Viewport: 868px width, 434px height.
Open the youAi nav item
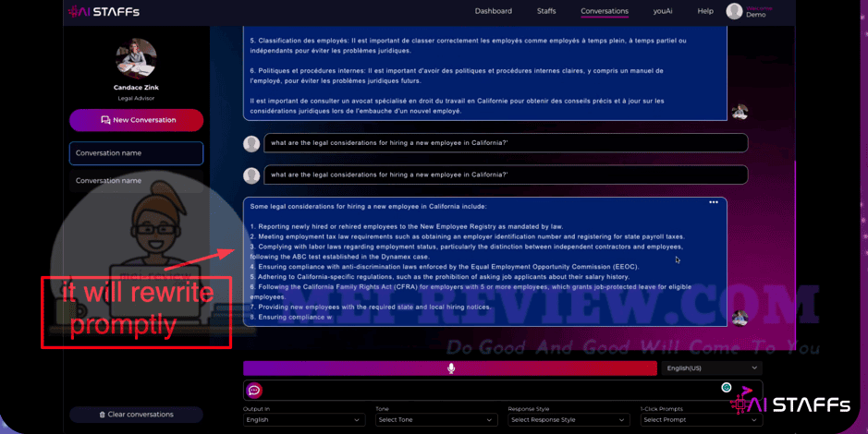click(x=663, y=11)
